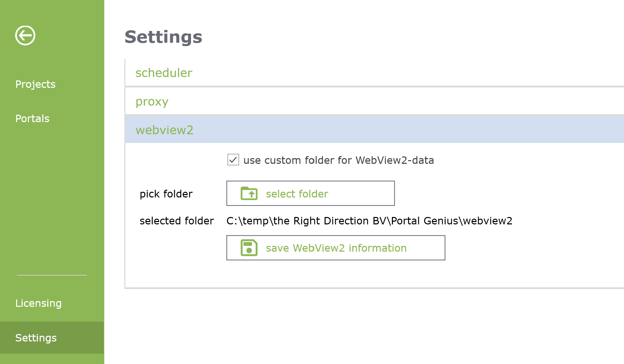Click the Settings page heading
The width and height of the screenshot is (624, 364).
163,37
